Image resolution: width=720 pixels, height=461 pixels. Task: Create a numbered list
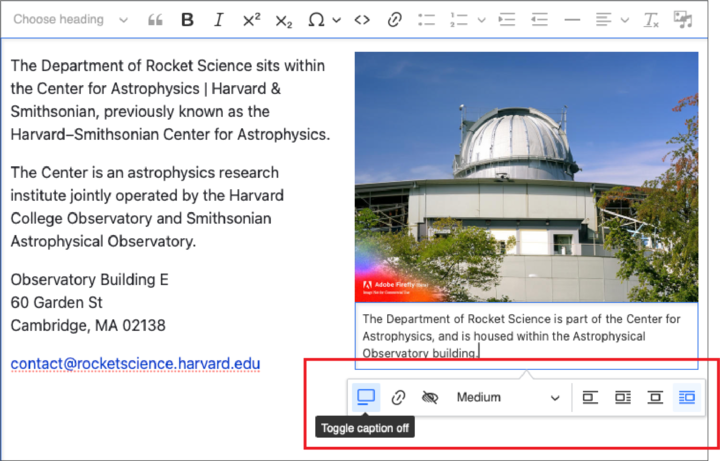tap(458, 20)
